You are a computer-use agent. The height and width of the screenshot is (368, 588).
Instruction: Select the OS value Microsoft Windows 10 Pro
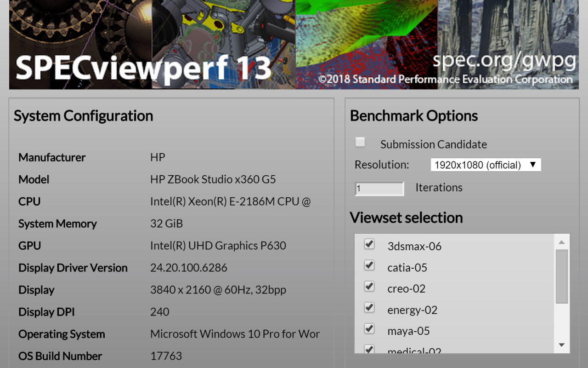coord(235,334)
